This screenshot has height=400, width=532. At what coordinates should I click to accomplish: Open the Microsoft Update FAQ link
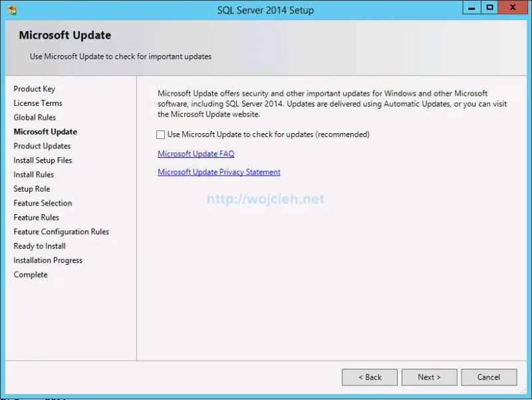[x=196, y=154]
